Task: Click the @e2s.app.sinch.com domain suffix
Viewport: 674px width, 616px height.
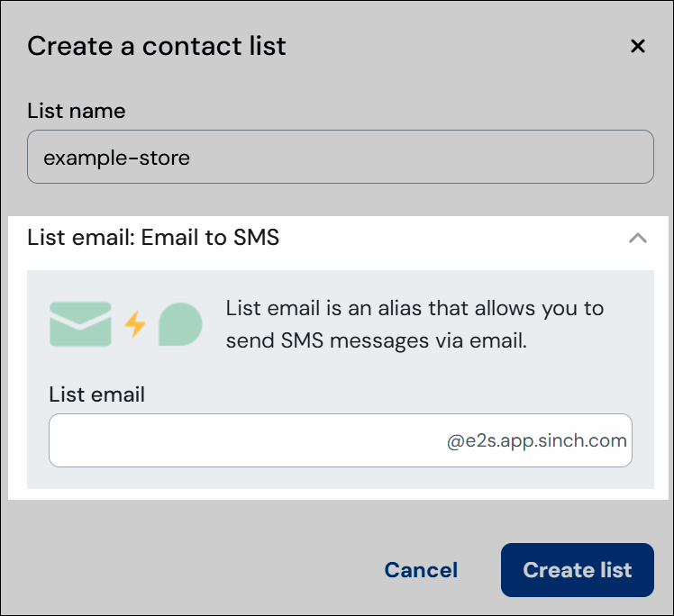Action: (x=536, y=440)
